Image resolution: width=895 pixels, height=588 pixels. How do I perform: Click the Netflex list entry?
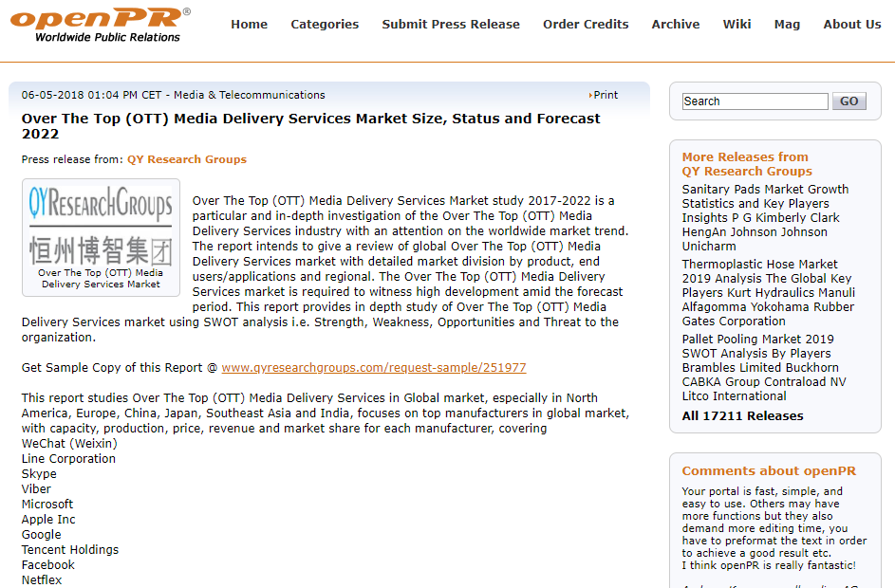click(x=42, y=580)
